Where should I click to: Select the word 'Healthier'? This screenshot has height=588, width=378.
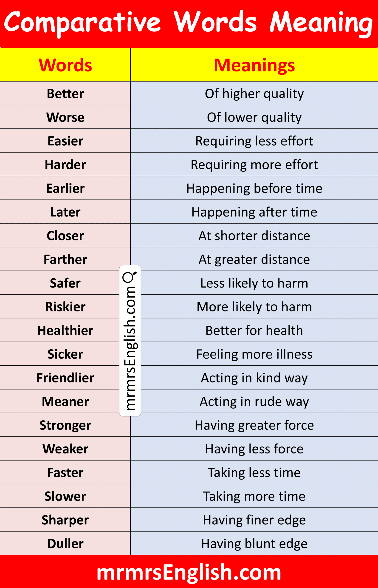[x=65, y=330]
